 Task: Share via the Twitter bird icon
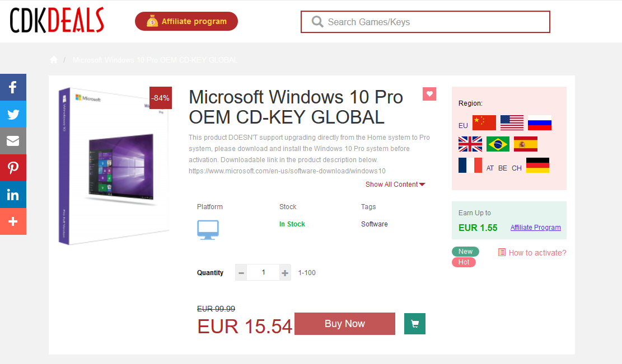13,114
